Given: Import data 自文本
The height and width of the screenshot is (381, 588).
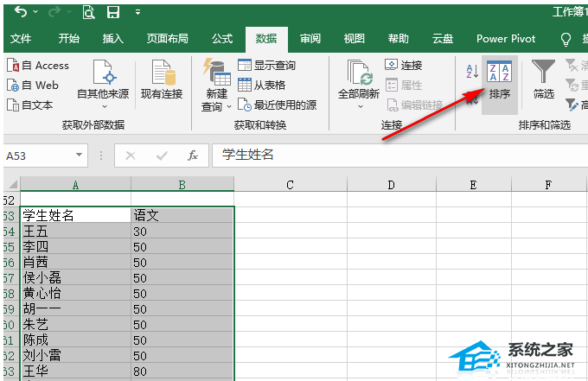Looking at the screenshot, I should 29,105.
